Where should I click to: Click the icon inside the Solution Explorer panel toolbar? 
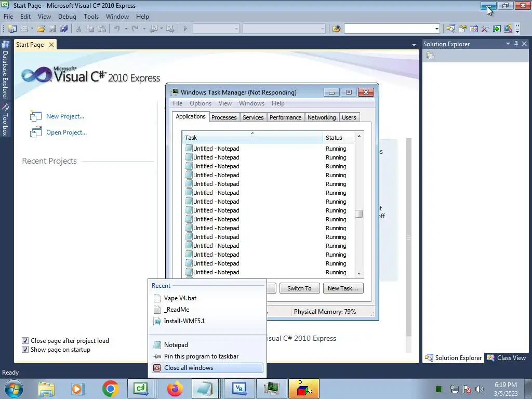click(x=430, y=56)
